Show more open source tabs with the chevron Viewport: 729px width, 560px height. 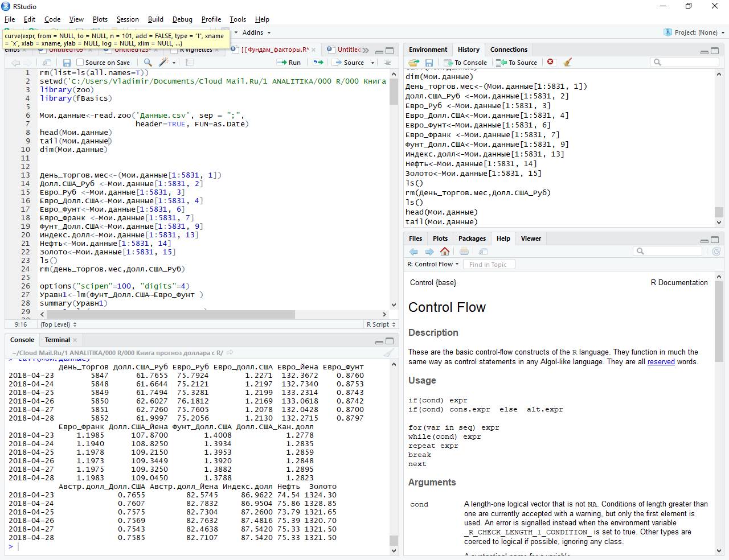pos(365,50)
